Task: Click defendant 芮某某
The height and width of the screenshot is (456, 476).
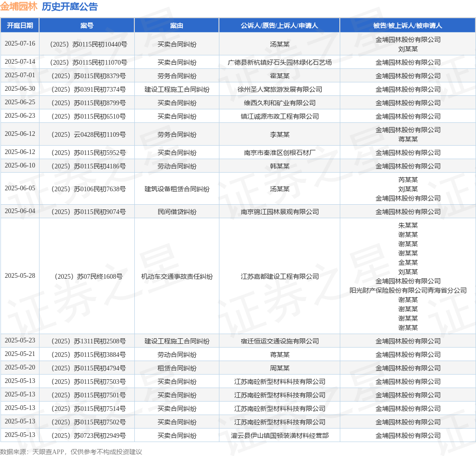Action: 408,180
